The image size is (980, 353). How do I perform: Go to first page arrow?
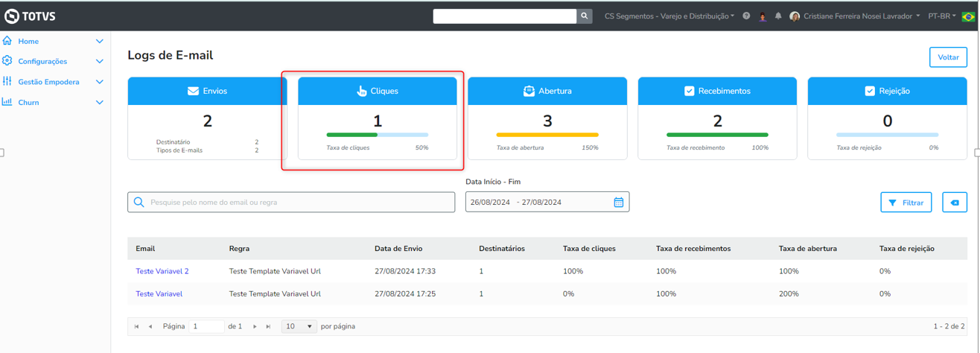(136, 326)
